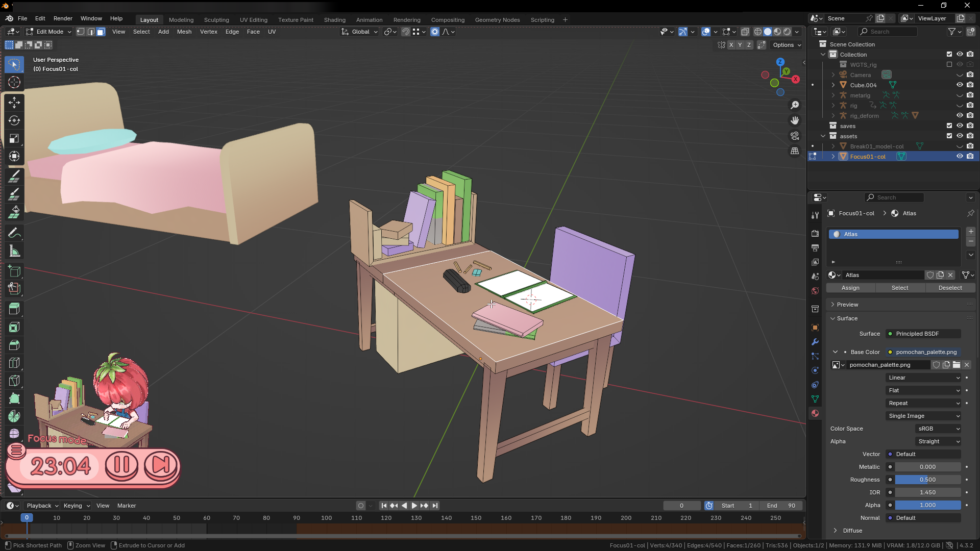The height and width of the screenshot is (551, 980).
Task: Open the Render properties tab icon
Action: click(815, 233)
